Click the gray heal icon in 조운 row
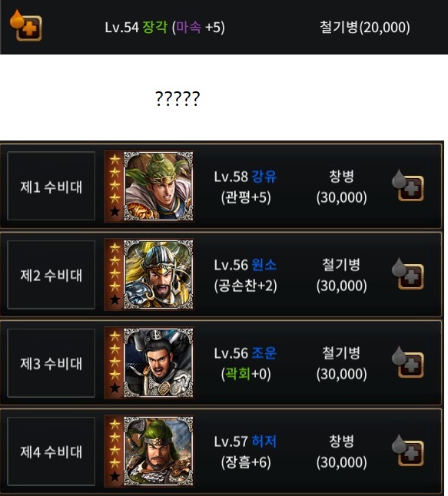Screen dimensions: 448x496 (x=408, y=362)
